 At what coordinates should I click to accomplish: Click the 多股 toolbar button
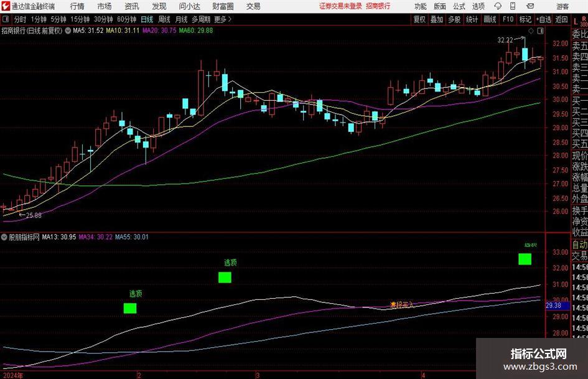pos(454,19)
